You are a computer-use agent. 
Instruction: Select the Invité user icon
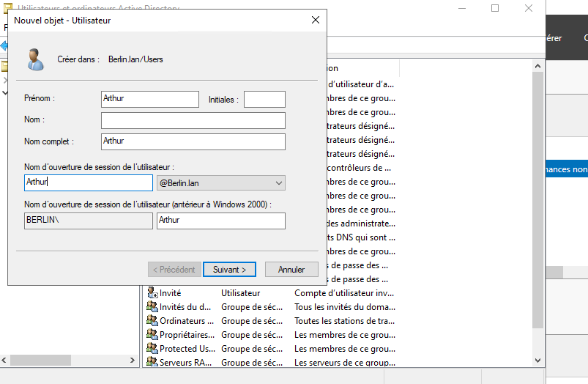[152, 292]
